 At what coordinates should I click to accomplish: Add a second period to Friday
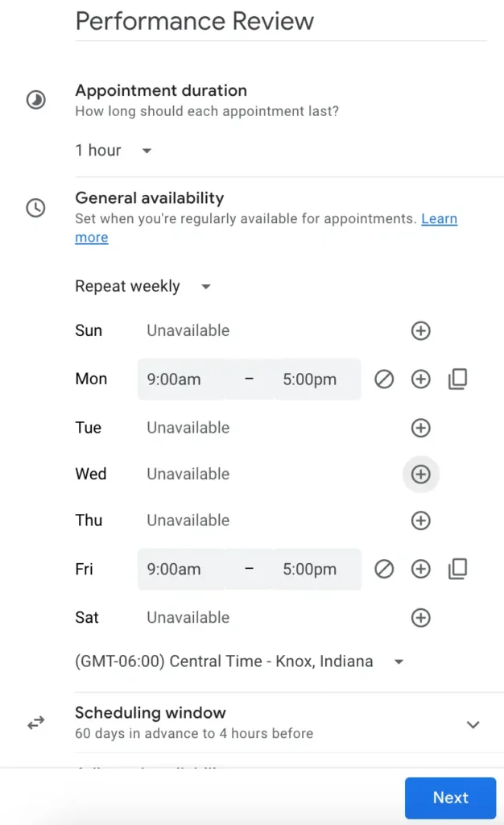(x=421, y=569)
